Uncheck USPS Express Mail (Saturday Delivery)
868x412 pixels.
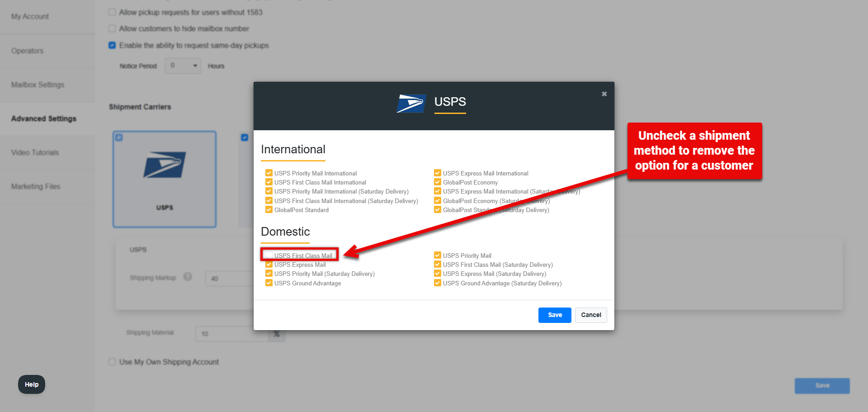point(438,273)
